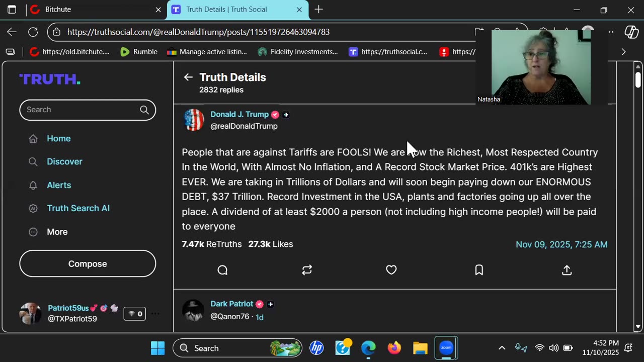
Task: Expand the bookmarks bar overflow chevron
Action: (x=623, y=52)
